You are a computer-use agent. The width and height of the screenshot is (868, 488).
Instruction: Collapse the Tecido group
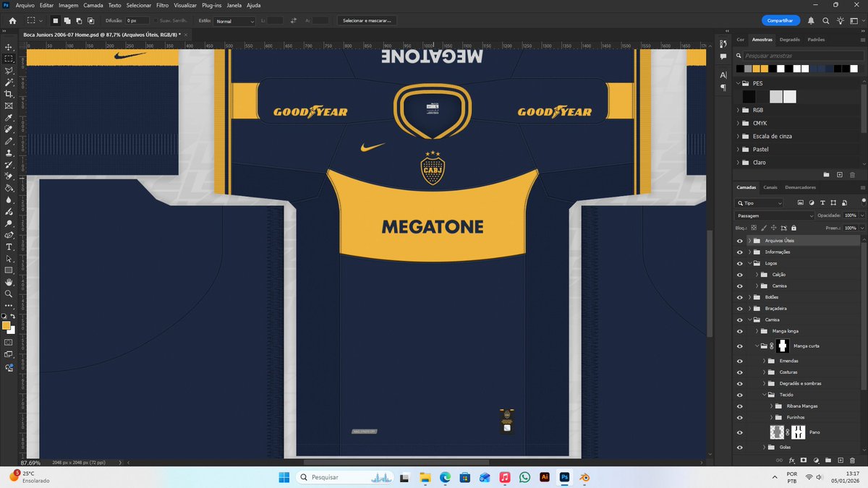[764, 395]
